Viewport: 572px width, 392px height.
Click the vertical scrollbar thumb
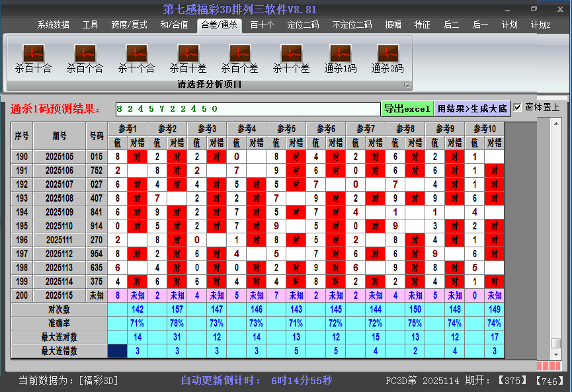[x=556, y=343]
